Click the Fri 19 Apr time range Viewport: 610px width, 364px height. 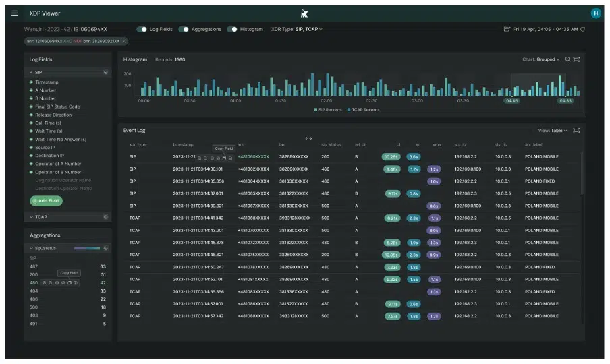pos(545,29)
